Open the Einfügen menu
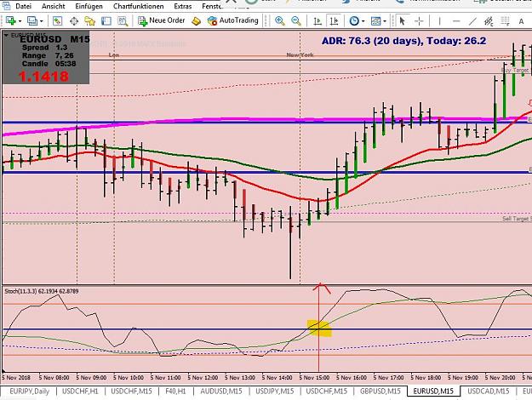 [89, 6]
